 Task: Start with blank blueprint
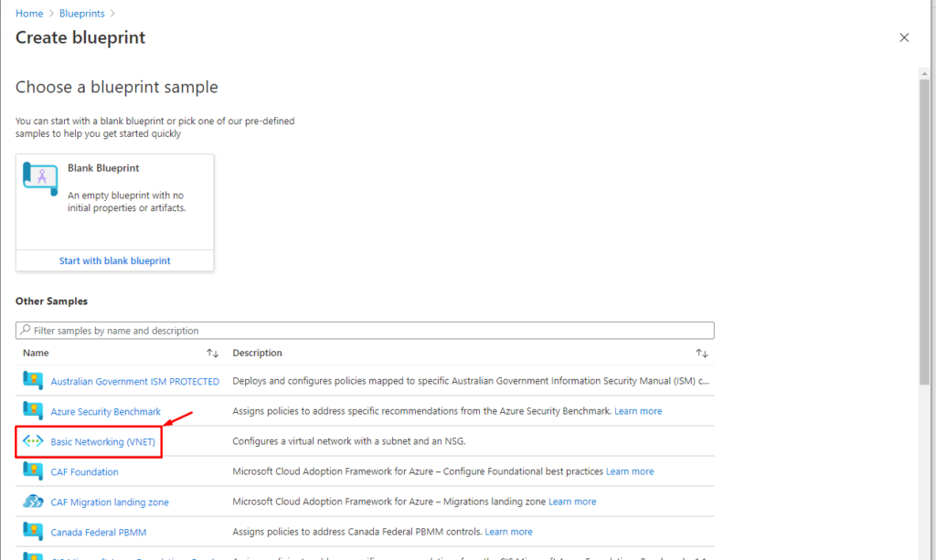coord(114,260)
